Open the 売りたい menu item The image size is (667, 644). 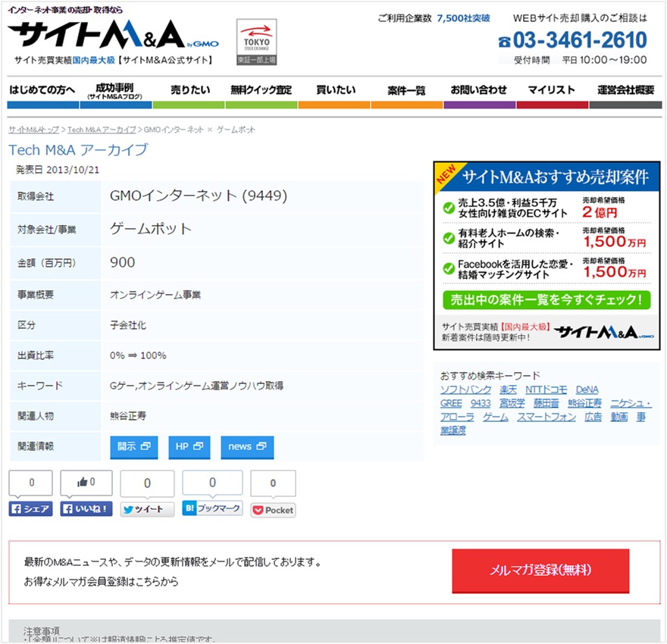189,93
